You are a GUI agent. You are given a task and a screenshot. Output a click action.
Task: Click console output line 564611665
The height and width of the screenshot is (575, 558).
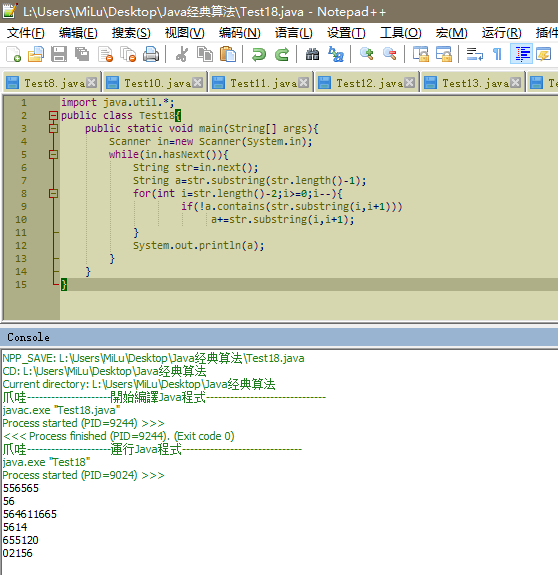pyautogui.click(x=30, y=514)
